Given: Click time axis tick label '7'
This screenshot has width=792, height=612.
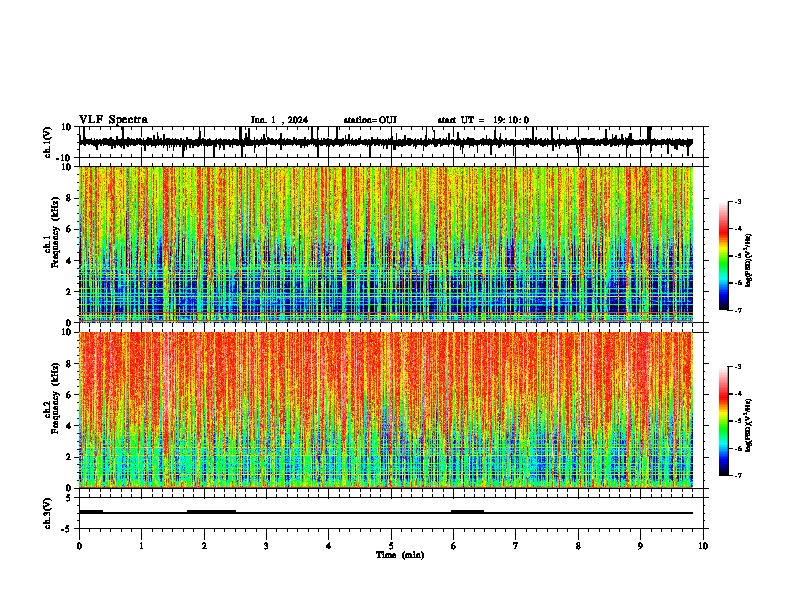Looking at the screenshot, I should point(516,546).
